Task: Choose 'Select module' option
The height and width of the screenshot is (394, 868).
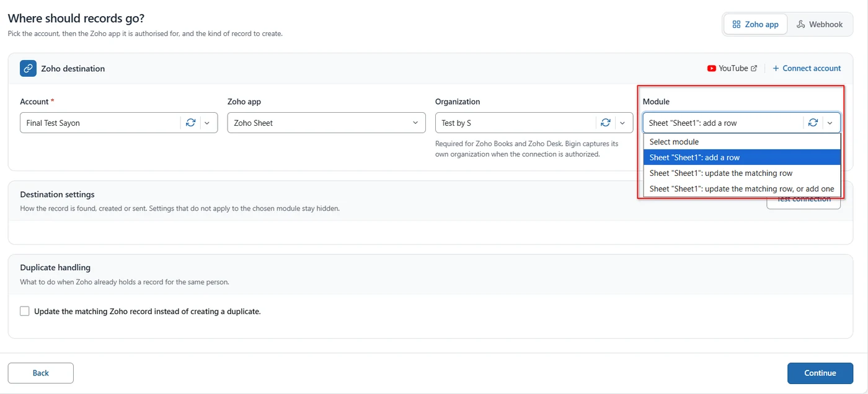Action: pyautogui.click(x=742, y=142)
